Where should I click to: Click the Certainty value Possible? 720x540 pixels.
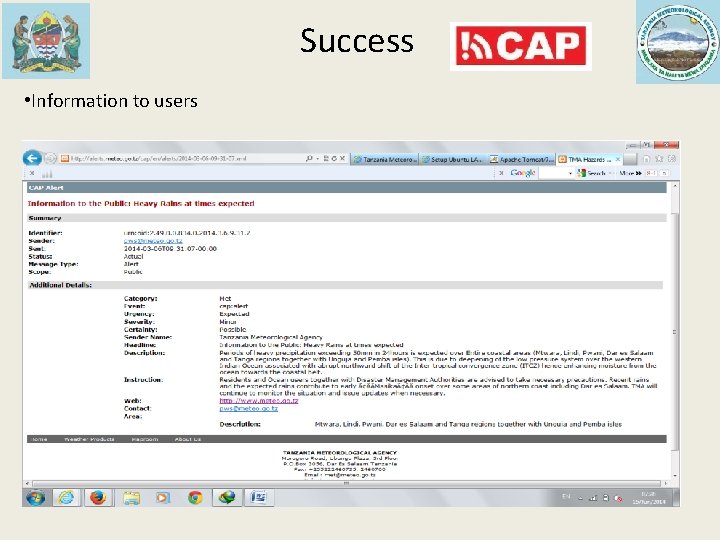point(233,330)
